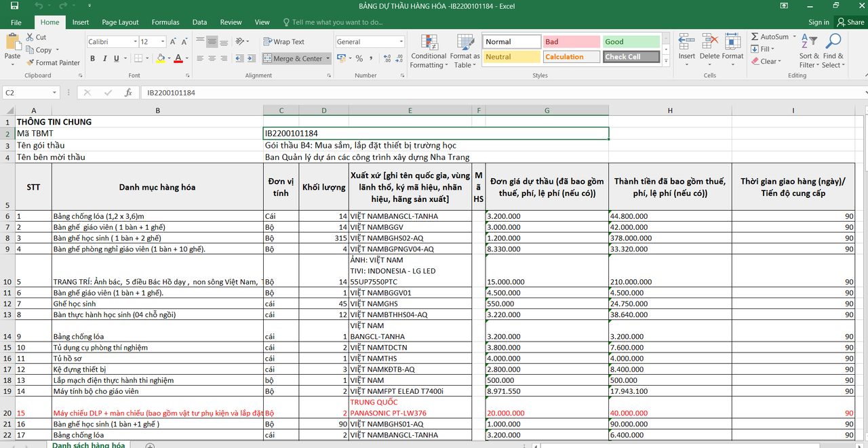The width and height of the screenshot is (868, 448).
Task: Open the Name Box dropdown arrow
Action: [x=55, y=93]
